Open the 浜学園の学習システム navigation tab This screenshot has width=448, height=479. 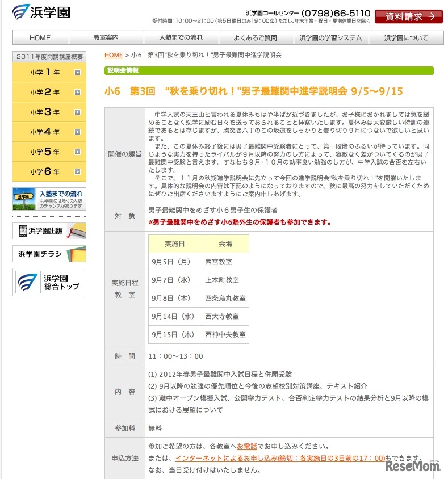[331, 37]
